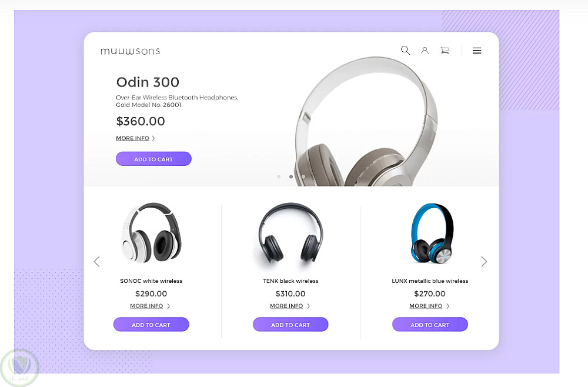Go to the muuwsons logo home

130,51
